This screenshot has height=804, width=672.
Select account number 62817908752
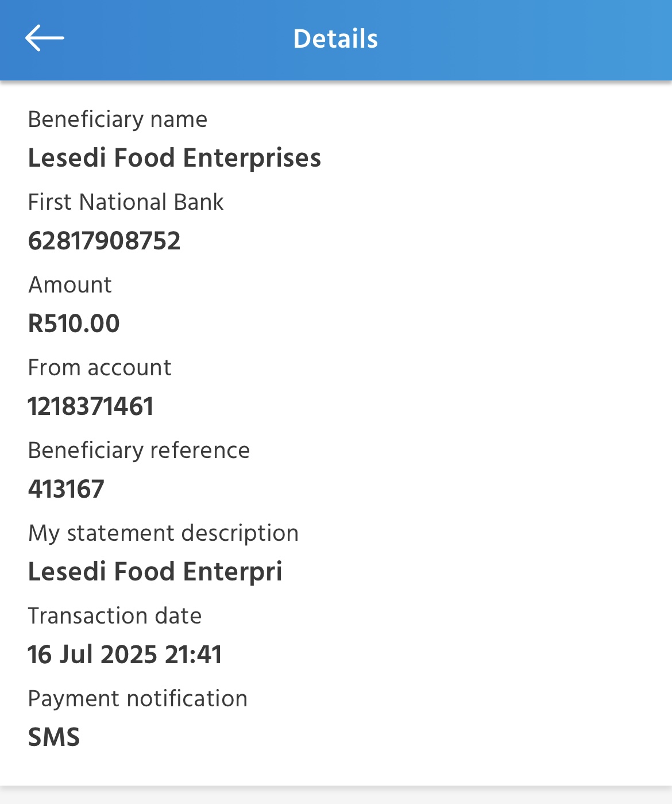[x=105, y=241]
